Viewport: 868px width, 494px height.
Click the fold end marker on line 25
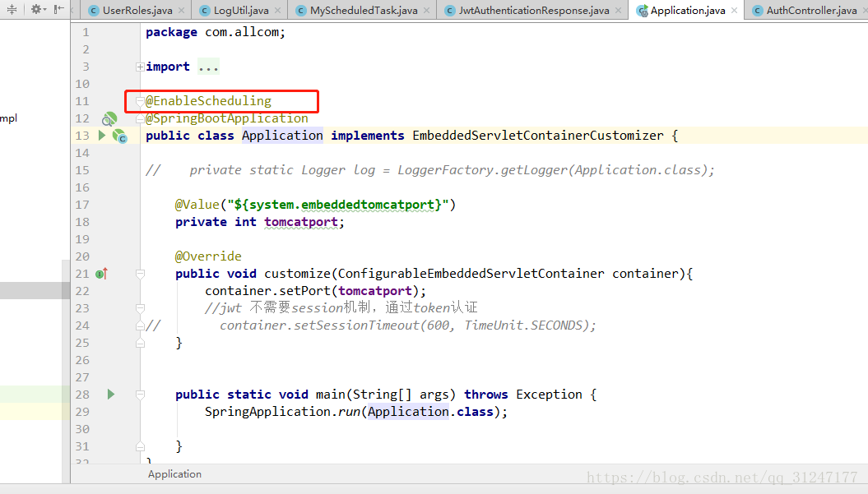(140, 343)
